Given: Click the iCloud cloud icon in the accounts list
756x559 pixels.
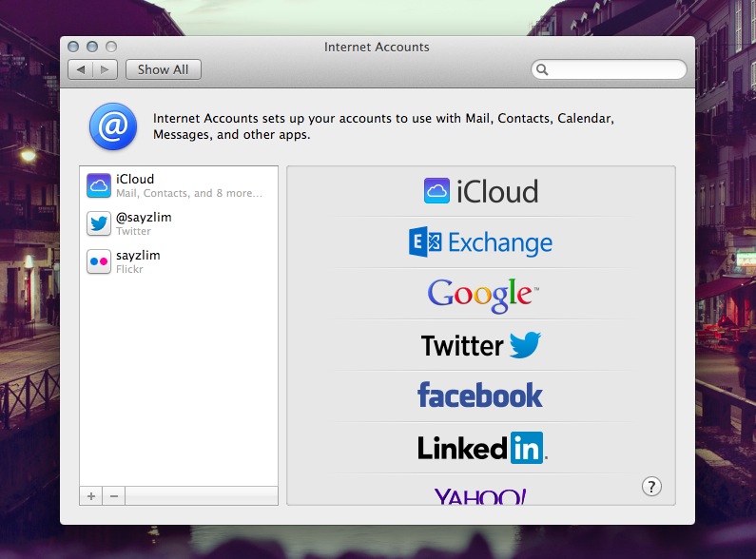Looking at the screenshot, I should pos(99,186).
